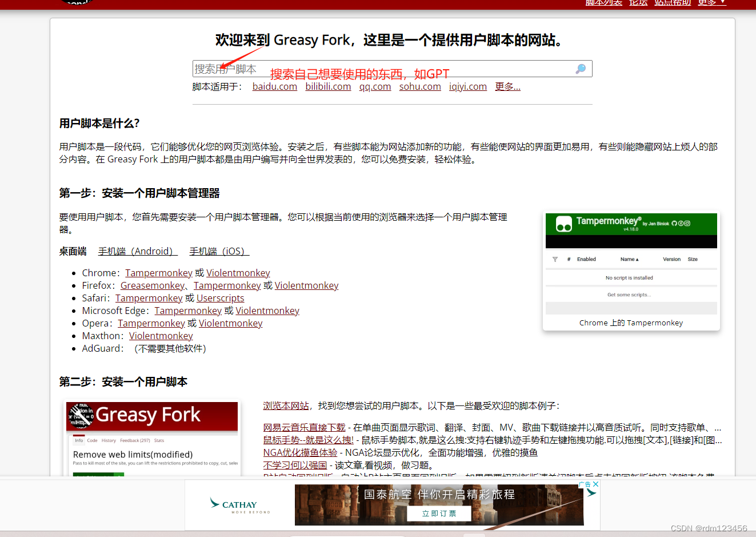Select the 桌面端 tab

click(73, 251)
